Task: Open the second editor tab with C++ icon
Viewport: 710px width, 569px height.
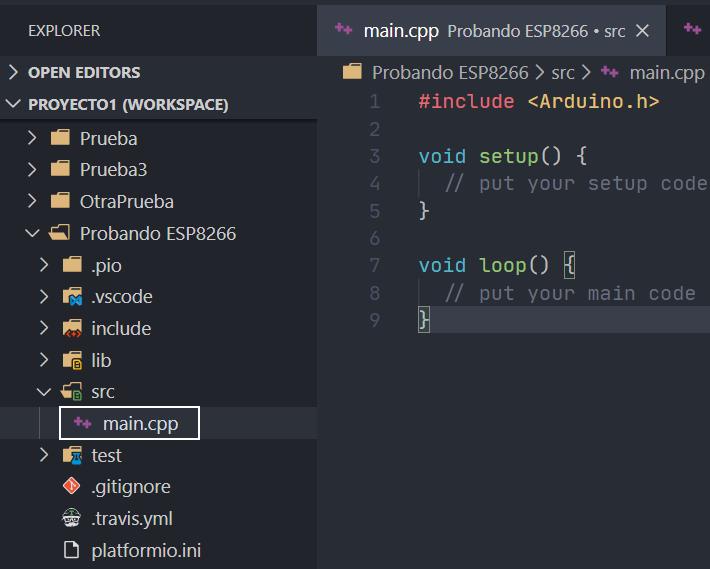Action: [693, 30]
